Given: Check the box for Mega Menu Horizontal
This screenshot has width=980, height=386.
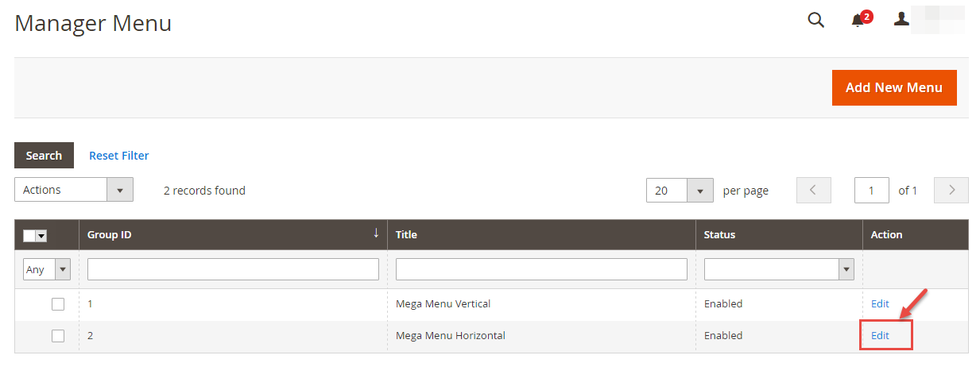Looking at the screenshot, I should 58,336.
